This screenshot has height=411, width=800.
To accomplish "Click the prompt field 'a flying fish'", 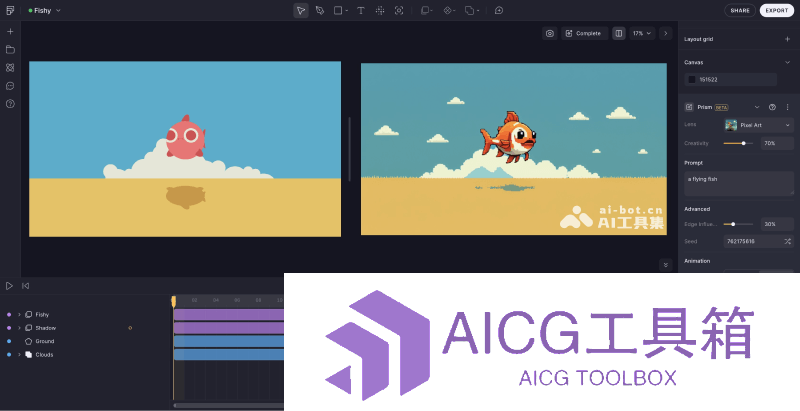I will (x=739, y=184).
